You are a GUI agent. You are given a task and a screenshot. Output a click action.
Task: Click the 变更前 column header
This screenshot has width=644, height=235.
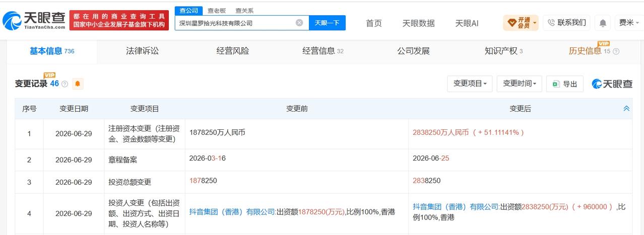[297, 109]
